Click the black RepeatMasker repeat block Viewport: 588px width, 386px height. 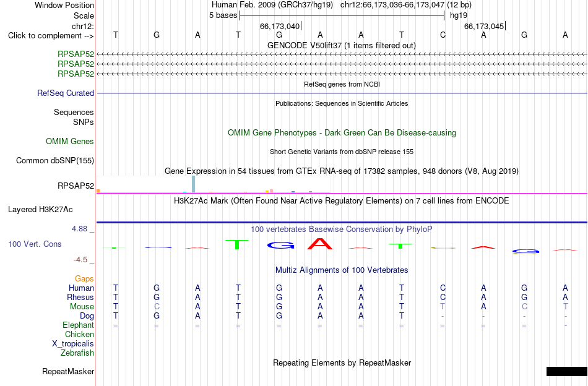pos(567,371)
